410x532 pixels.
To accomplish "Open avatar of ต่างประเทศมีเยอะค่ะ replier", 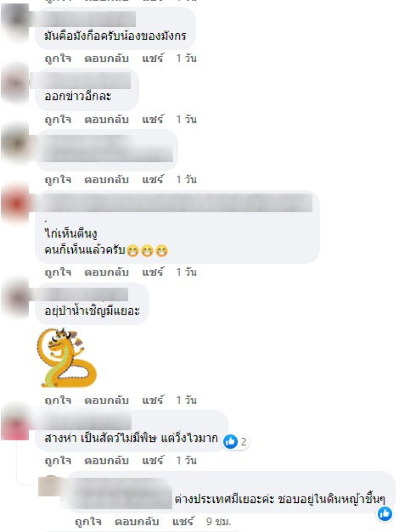I will pyautogui.click(x=50, y=486).
